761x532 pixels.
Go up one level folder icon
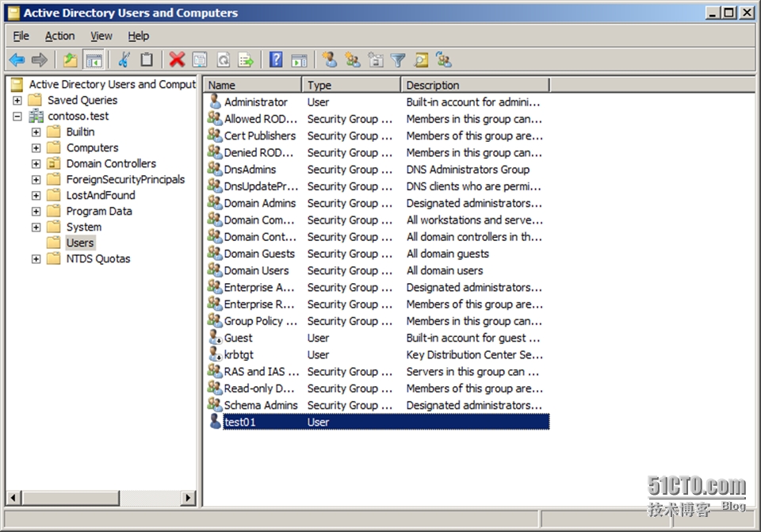pyautogui.click(x=71, y=60)
